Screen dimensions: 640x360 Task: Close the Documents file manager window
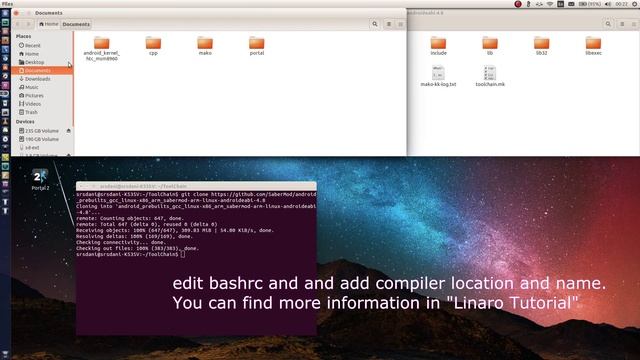(x=16, y=13)
